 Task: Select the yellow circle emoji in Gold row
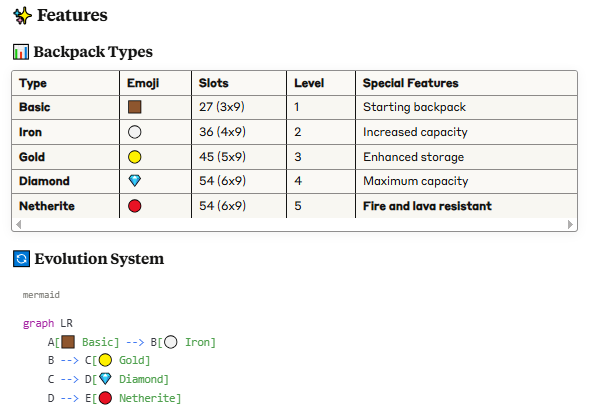point(135,157)
